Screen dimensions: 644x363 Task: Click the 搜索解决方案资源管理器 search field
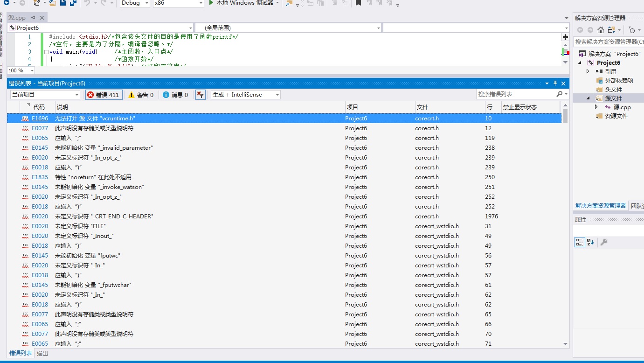[609, 42]
